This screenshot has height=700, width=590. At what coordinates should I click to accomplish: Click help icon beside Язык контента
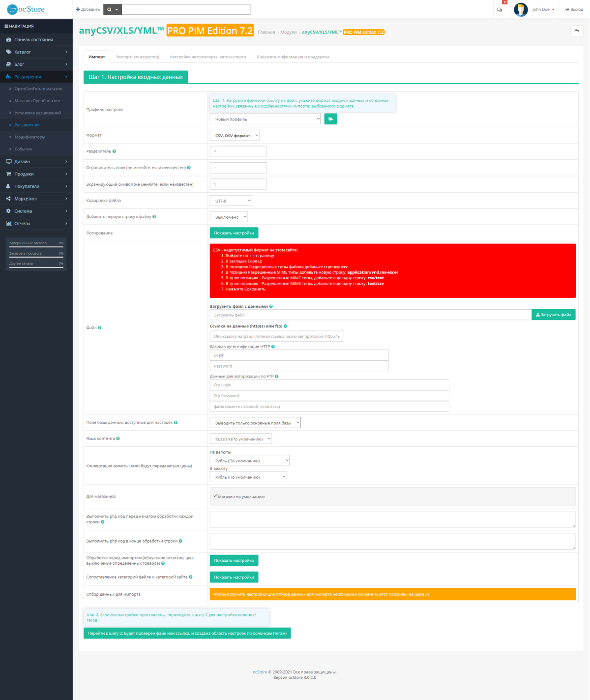click(118, 438)
